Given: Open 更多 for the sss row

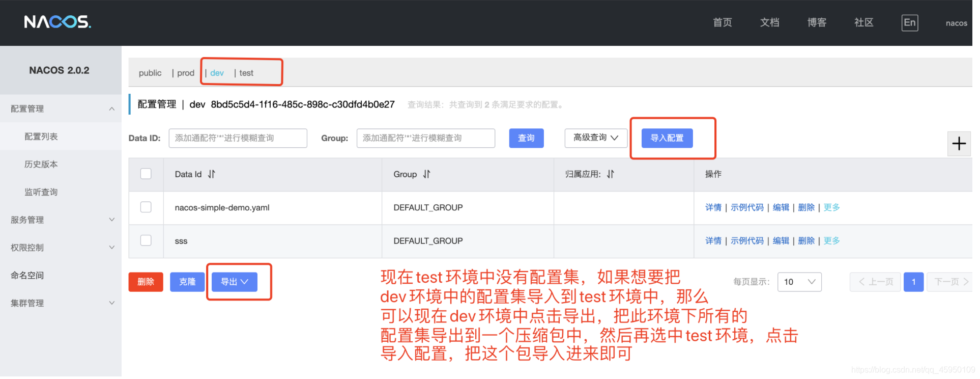Looking at the screenshot, I should (832, 240).
